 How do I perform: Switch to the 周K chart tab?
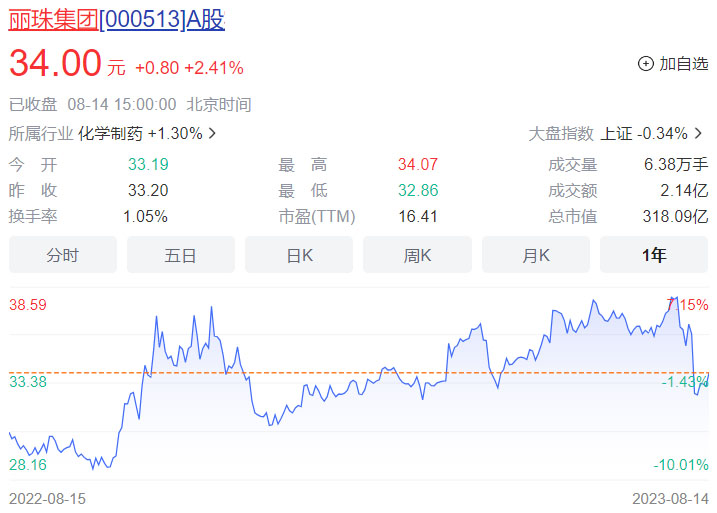coord(417,255)
